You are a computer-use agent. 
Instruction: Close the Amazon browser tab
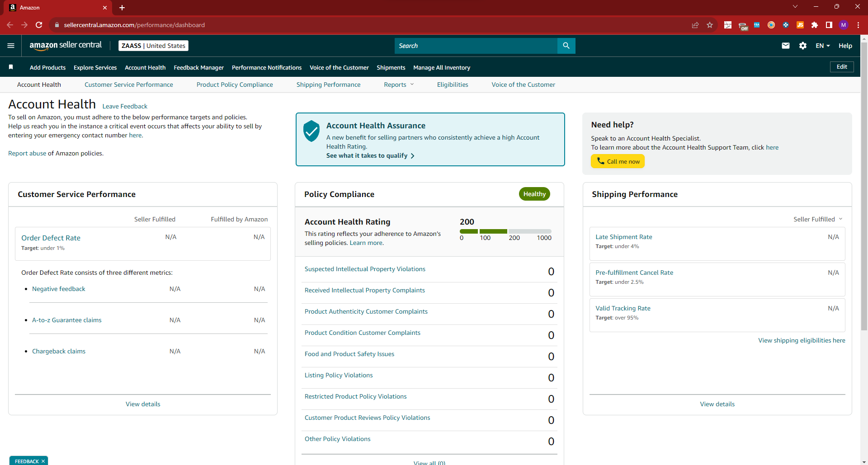coord(105,8)
